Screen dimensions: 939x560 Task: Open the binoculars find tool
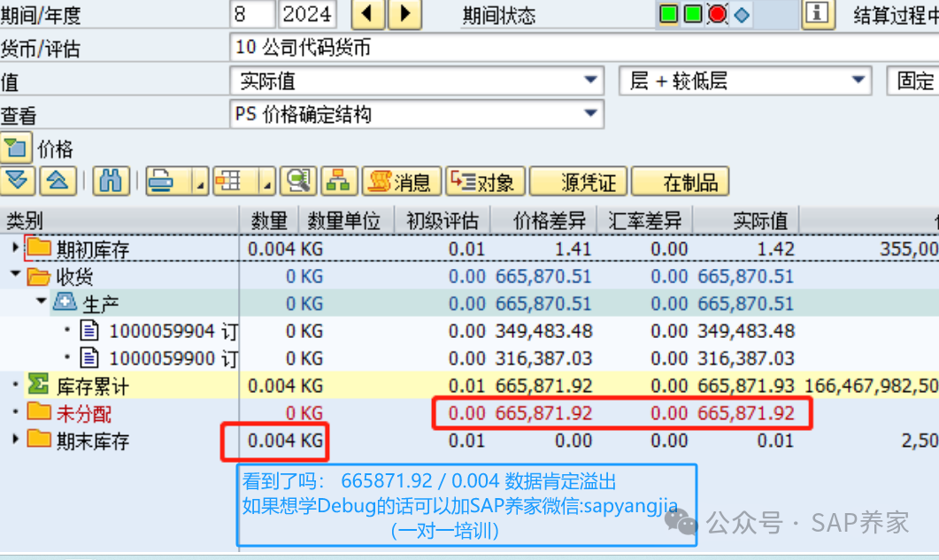[x=111, y=180]
